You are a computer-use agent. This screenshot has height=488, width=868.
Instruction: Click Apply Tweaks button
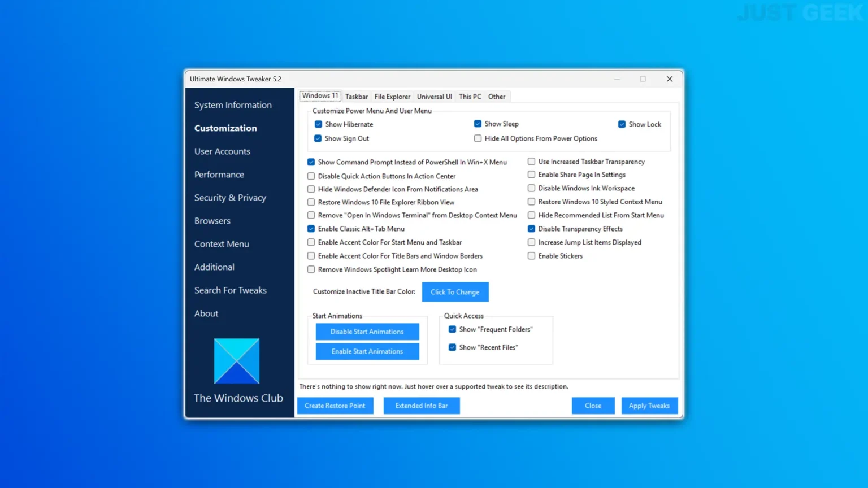(x=649, y=406)
